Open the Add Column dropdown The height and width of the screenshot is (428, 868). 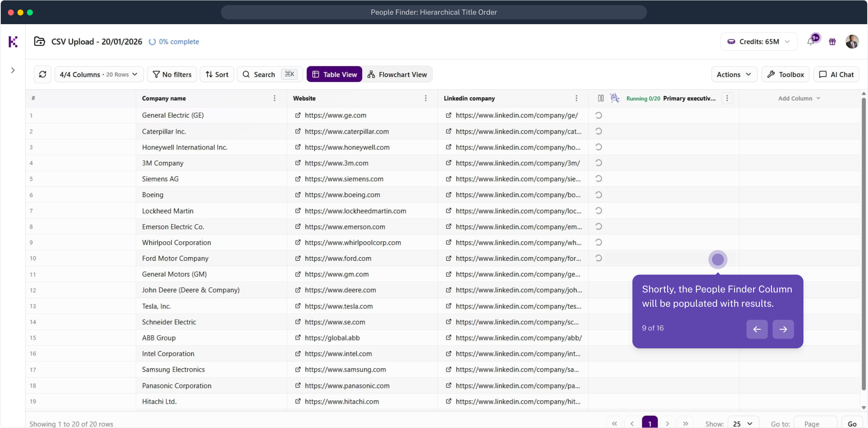coord(799,98)
